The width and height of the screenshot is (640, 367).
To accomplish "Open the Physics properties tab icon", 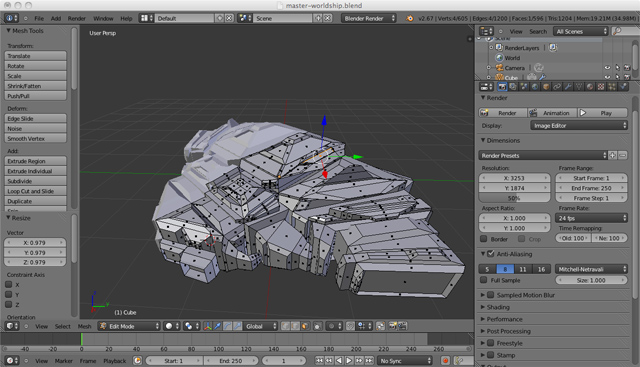I will point(623,87).
